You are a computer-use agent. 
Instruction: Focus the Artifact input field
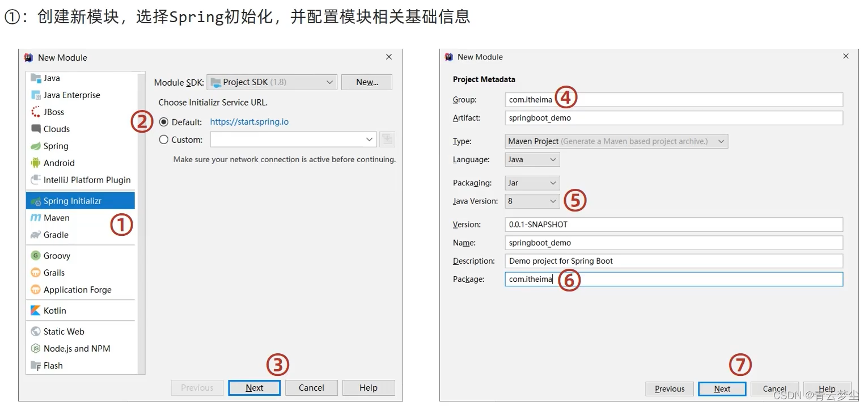[674, 118]
